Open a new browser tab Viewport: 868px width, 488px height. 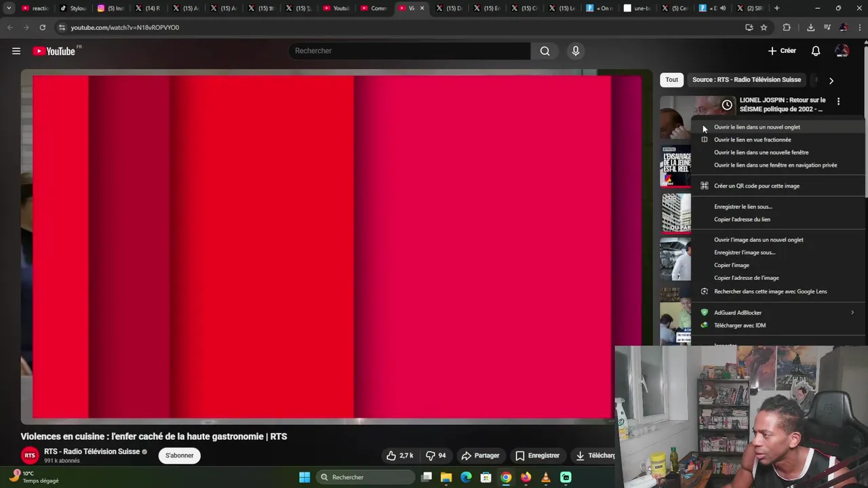(776, 8)
